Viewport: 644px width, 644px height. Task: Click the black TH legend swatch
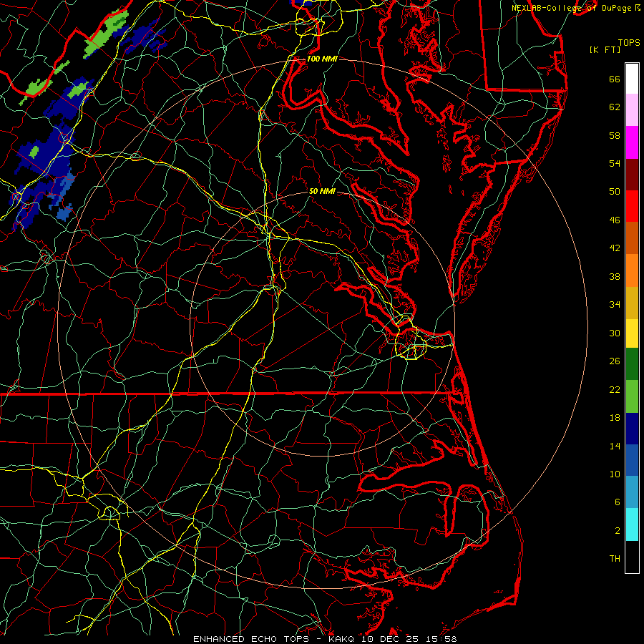[x=632, y=557]
